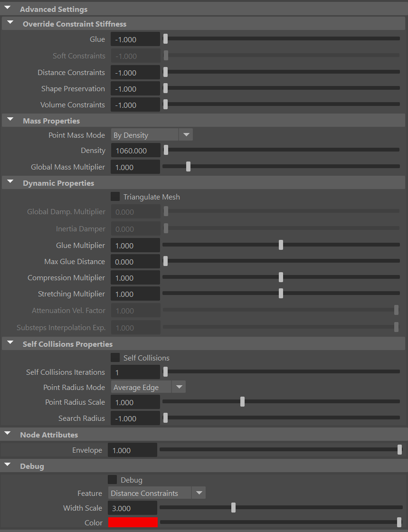This screenshot has width=408, height=532.
Task: Collapse the Advanced Settings section
Action: pyautogui.click(x=7, y=7)
